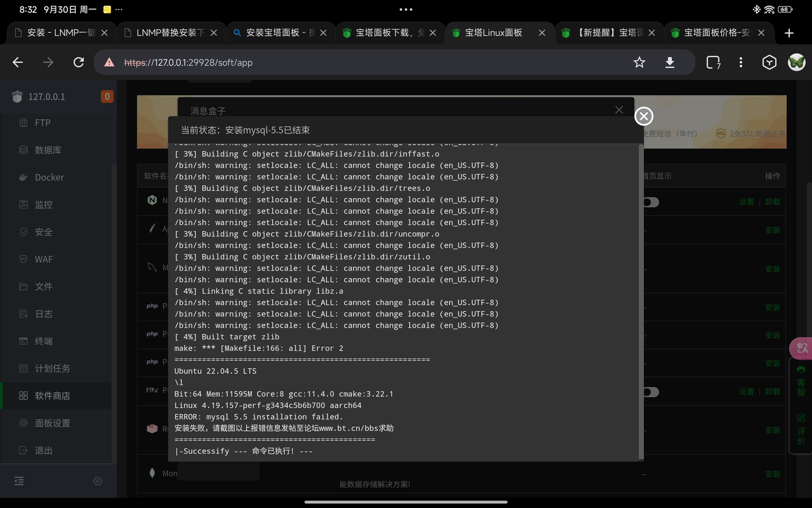This screenshot has height=508, width=812.
Task: Toggle homepage display switch in Nginx row
Action: click(650, 202)
